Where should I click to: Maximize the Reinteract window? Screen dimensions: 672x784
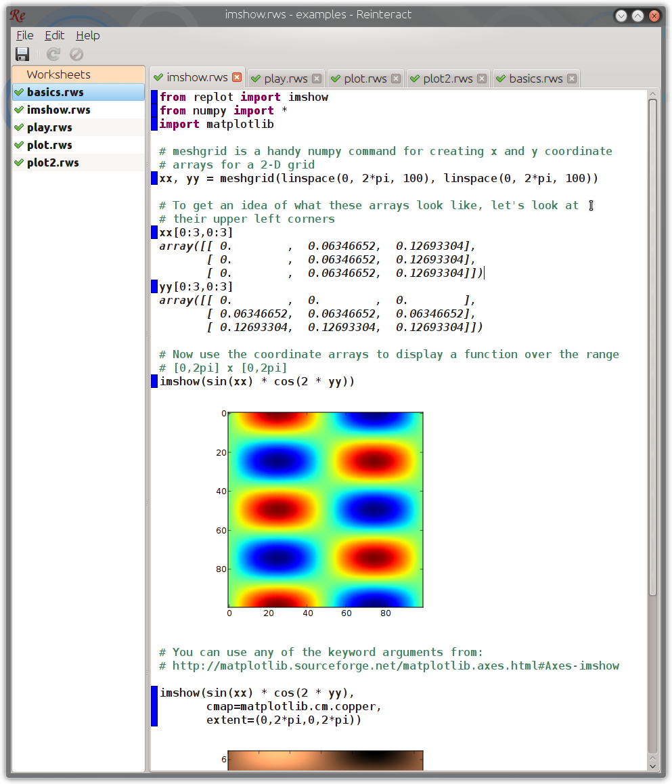(x=637, y=16)
